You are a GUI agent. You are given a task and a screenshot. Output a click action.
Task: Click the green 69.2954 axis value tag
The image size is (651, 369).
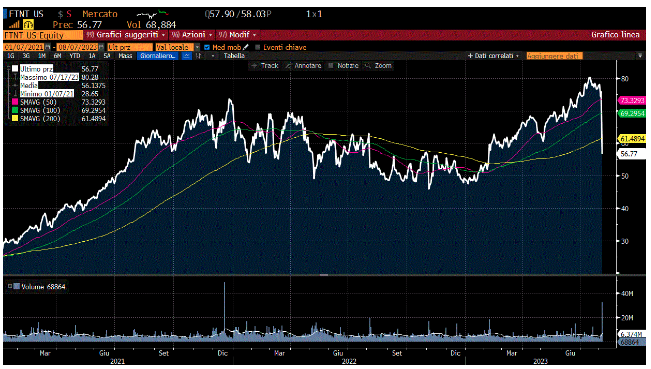[x=632, y=113]
